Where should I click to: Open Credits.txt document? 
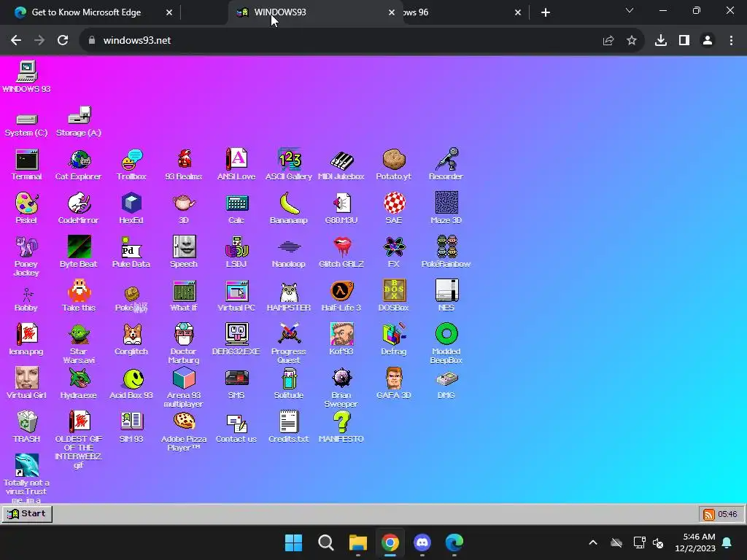click(x=289, y=427)
